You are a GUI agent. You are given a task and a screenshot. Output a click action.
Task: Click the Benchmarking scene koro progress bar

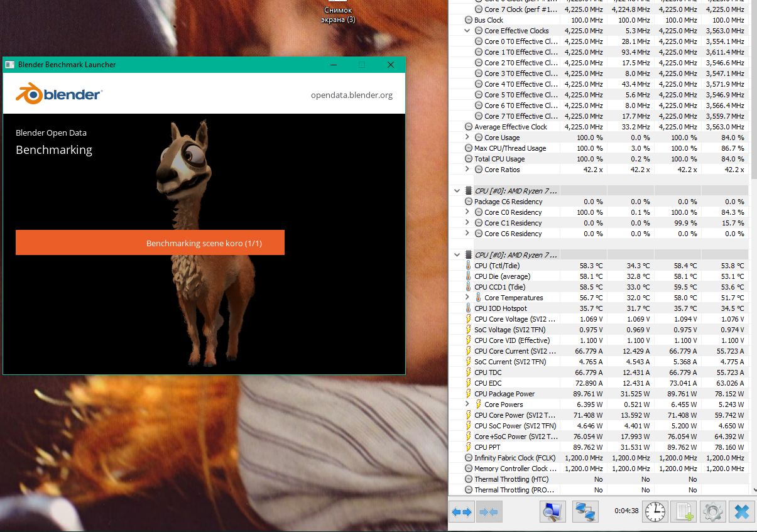click(150, 242)
